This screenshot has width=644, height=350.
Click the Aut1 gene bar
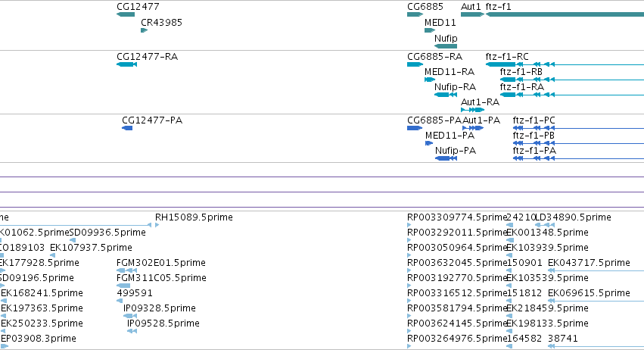click(471, 14)
